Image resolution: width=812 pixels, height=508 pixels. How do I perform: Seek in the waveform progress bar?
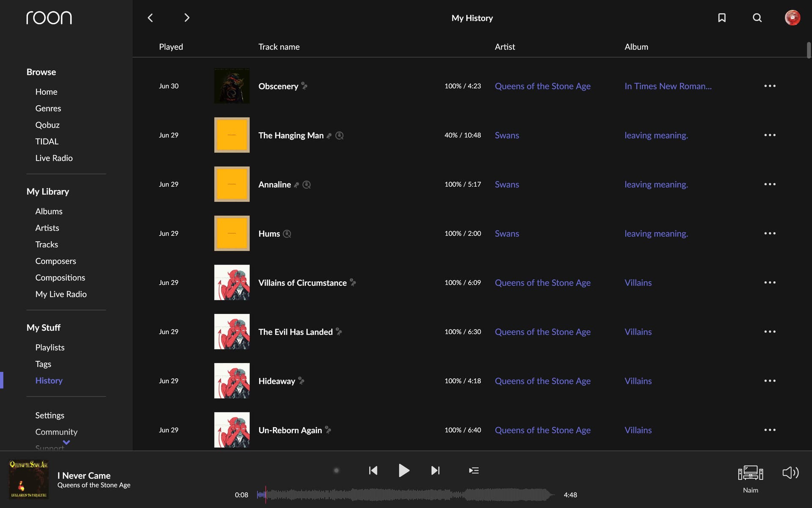pyautogui.click(x=406, y=494)
